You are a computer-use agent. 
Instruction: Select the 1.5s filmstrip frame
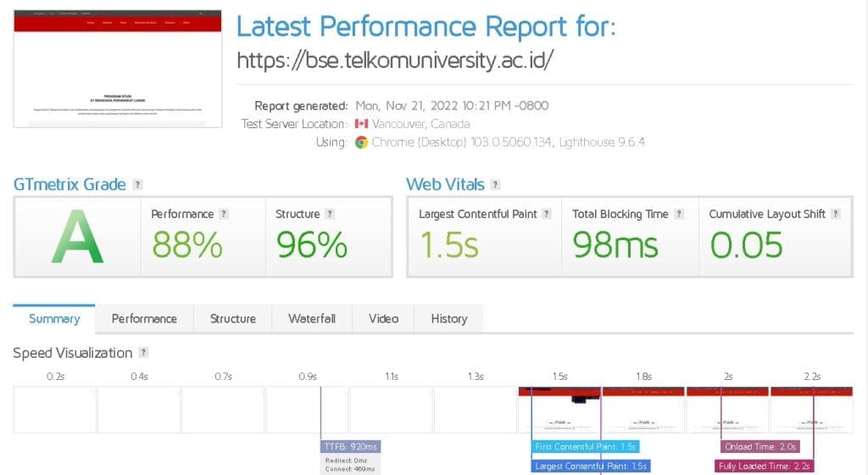tap(559, 410)
